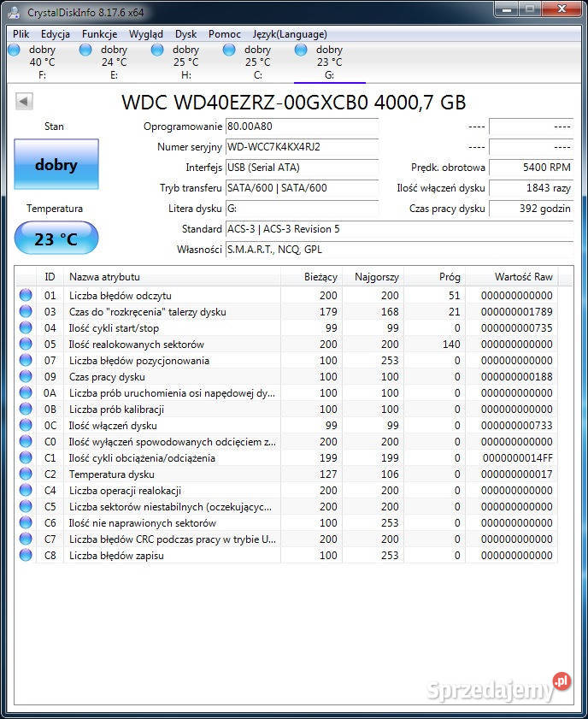Click raw value 000000001789
The height and width of the screenshot is (719, 588).
516,311
